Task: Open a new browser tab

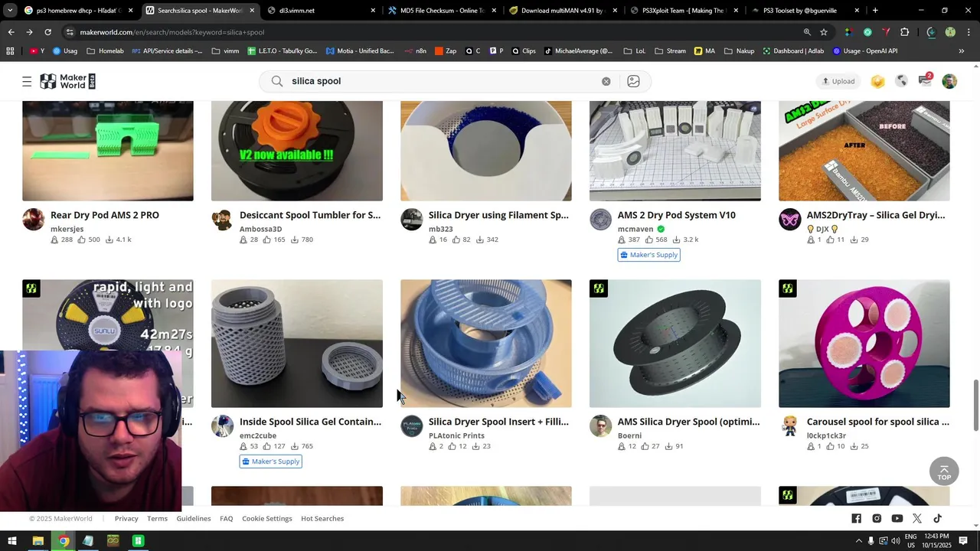Action: [x=875, y=11]
